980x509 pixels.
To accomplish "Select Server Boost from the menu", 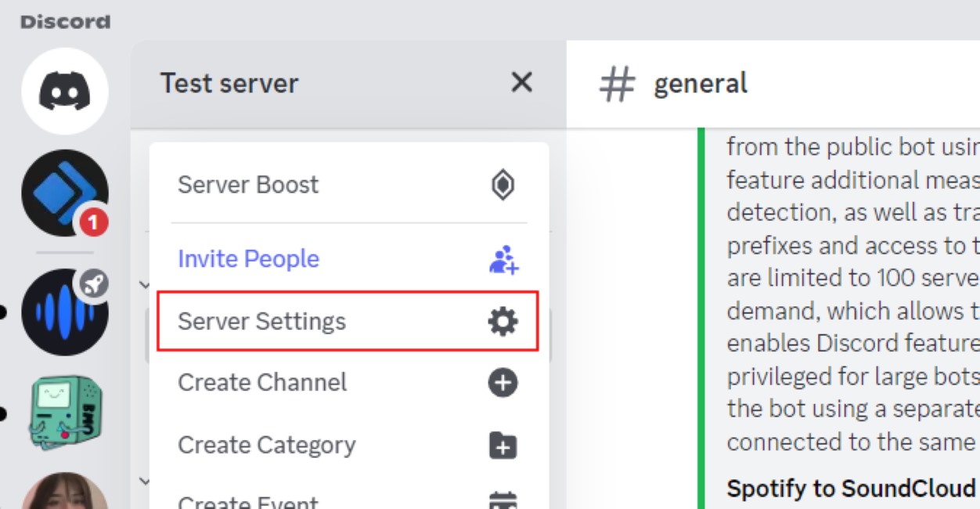I will (x=249, y=185).
